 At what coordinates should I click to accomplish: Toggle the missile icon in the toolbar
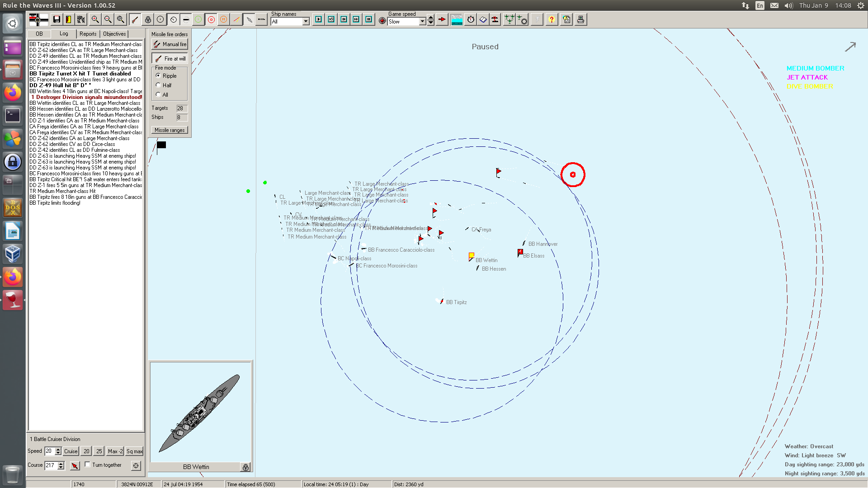pyautogui.click(x=135, y=19)
